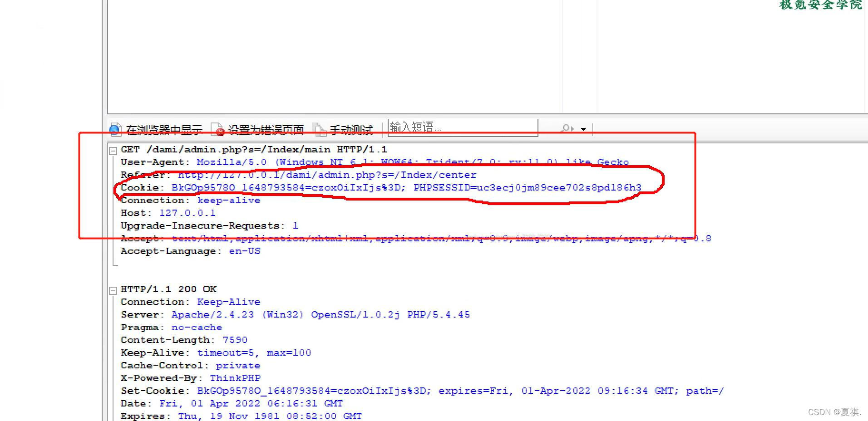Click the 在浏览器中显示 globe icon
Screen dimensions: 868x421
click(115, 130)
